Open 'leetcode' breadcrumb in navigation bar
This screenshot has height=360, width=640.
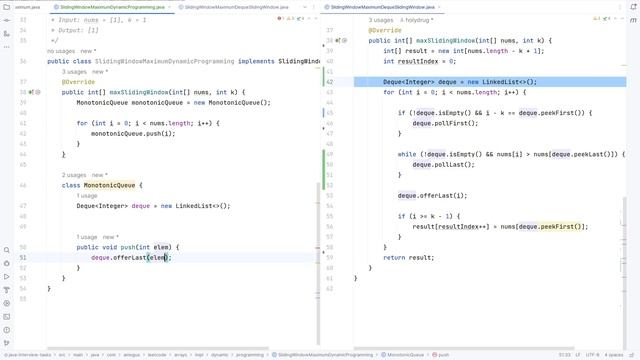click(157, 355)
